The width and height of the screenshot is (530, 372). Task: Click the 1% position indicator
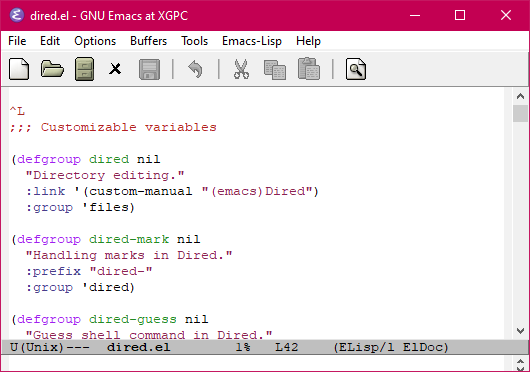[243, 347]
